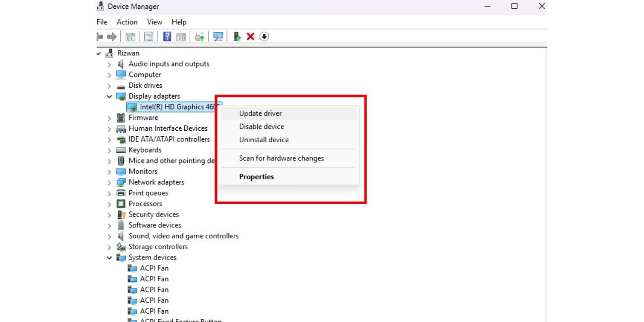Click the computer icon beside Rizwan
This screenshot has height=322, width=644.
[x=109, y=53]
